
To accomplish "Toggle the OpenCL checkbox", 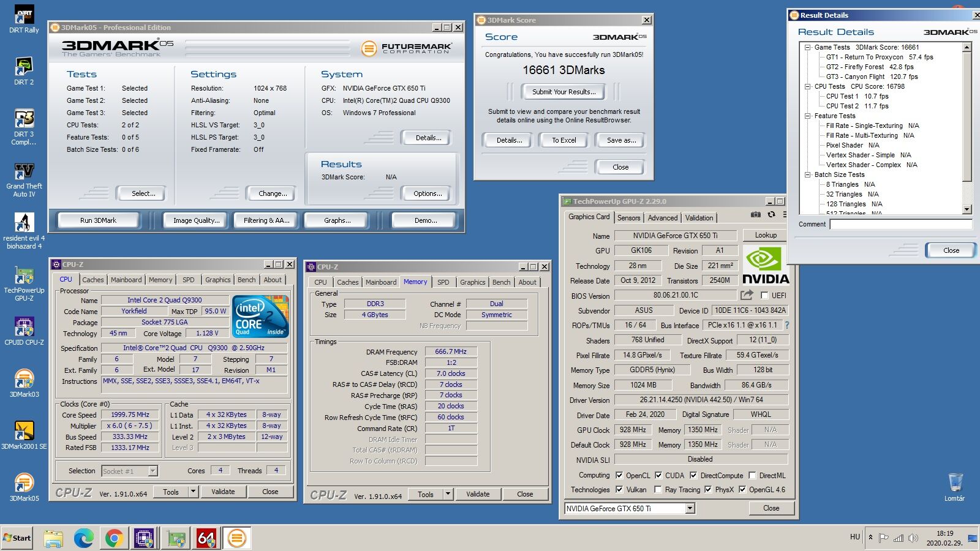I will tap(619, 475).
